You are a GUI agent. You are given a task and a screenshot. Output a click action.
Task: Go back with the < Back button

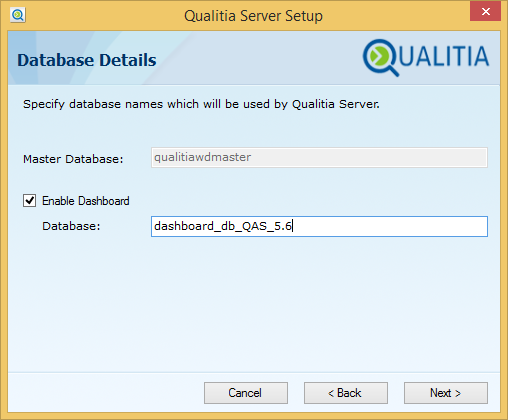point(346,393)
